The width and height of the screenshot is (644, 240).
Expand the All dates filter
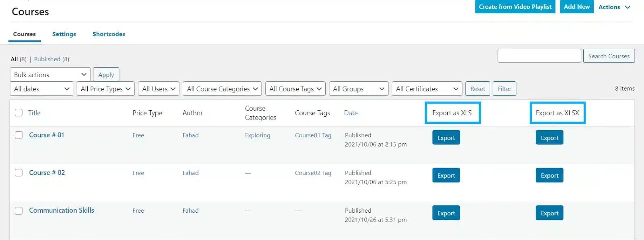click(41, 89)
